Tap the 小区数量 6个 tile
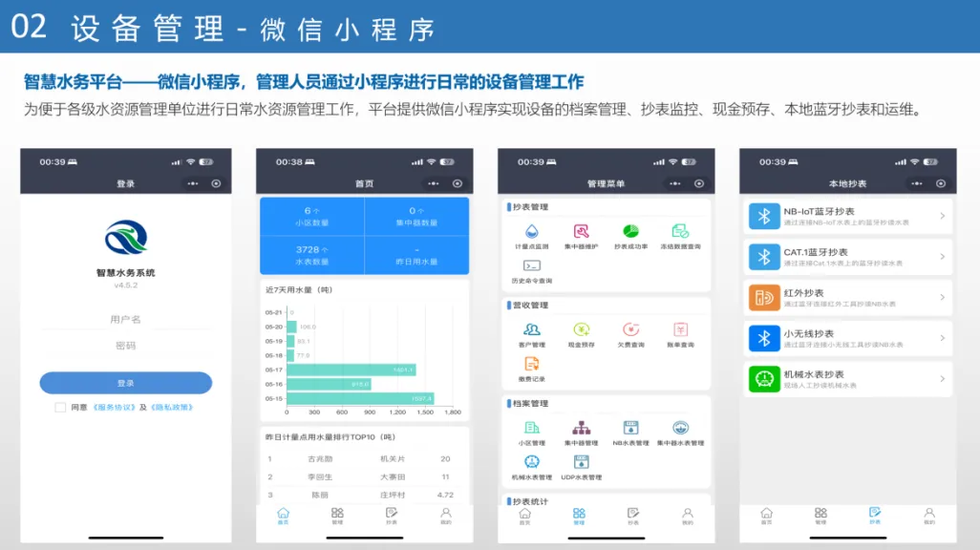 click(x=312, y=216)
